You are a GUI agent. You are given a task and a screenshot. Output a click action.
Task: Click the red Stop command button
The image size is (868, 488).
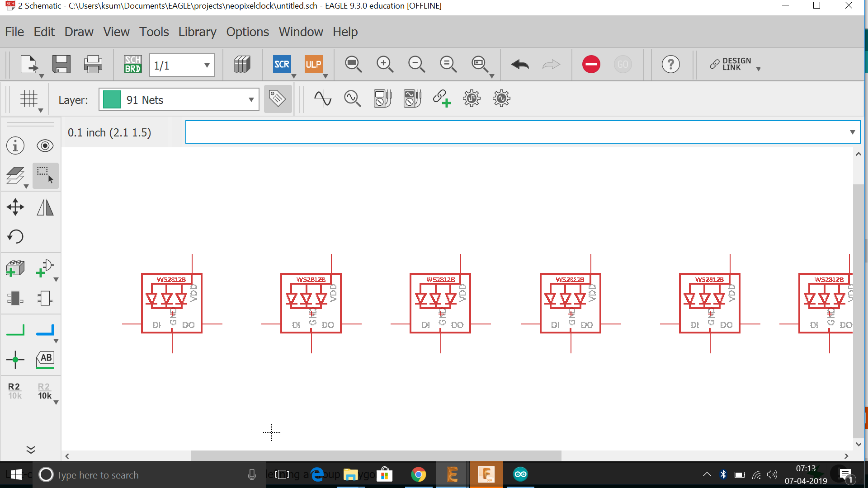coord(591,64)
